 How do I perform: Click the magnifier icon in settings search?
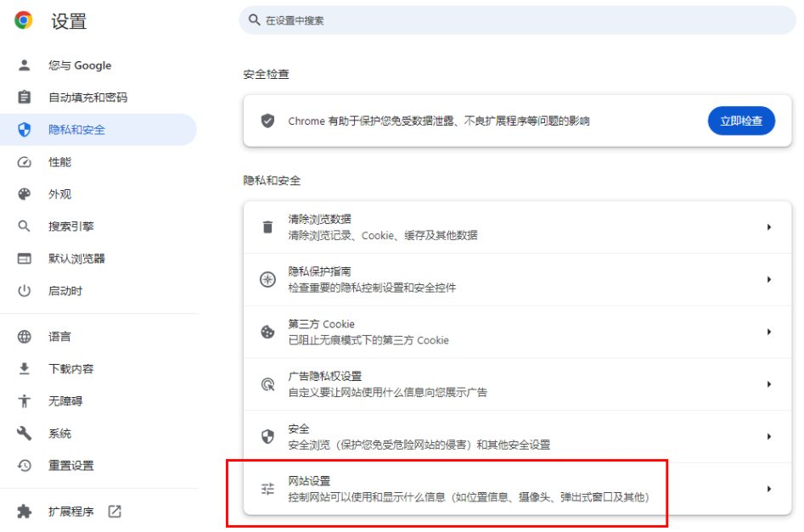(x=254, y=20)
